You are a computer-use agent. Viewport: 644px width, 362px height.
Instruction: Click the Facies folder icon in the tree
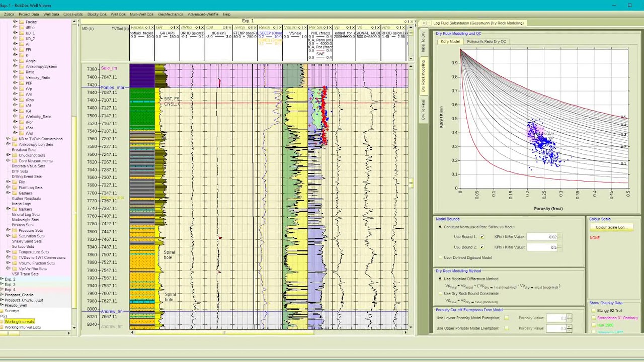[x=22, y=22]
